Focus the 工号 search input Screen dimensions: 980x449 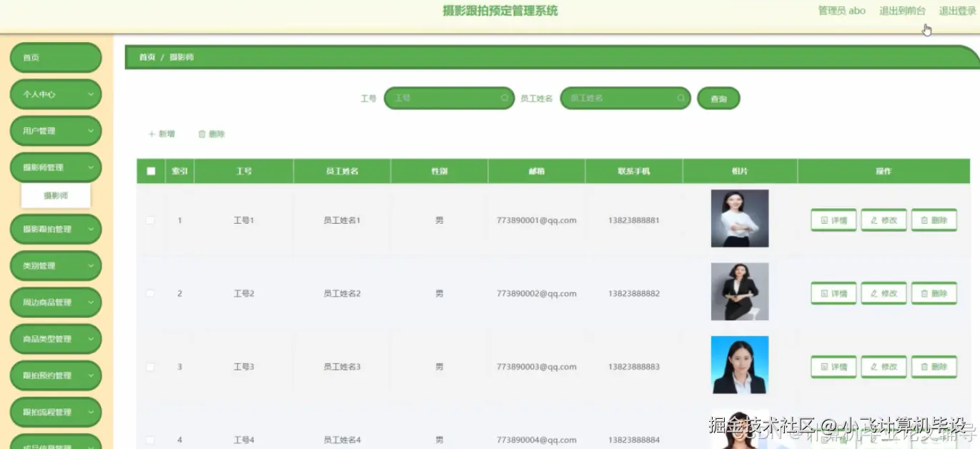(x=448, y=98)
